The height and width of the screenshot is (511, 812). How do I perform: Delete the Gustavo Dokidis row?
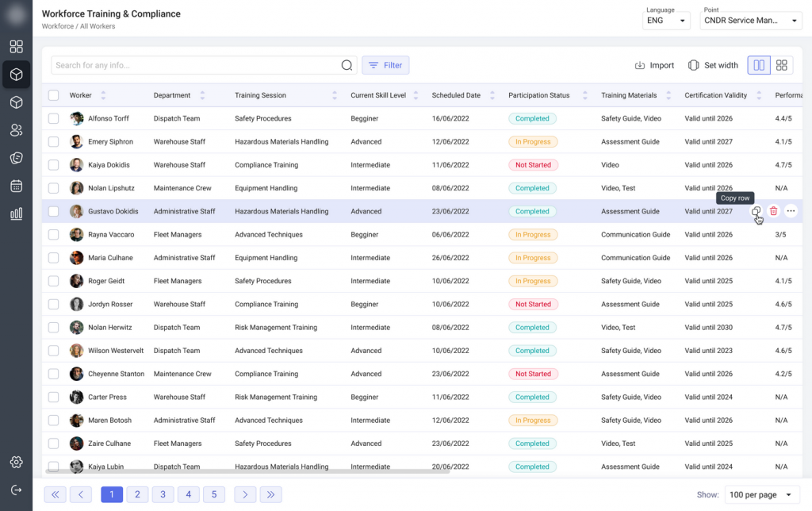[x=773, y=211]
